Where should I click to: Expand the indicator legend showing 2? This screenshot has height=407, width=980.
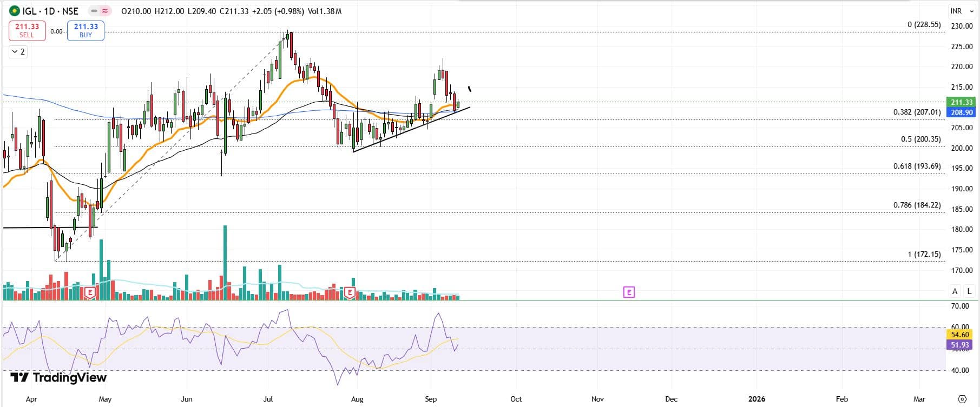click(18, 52)
